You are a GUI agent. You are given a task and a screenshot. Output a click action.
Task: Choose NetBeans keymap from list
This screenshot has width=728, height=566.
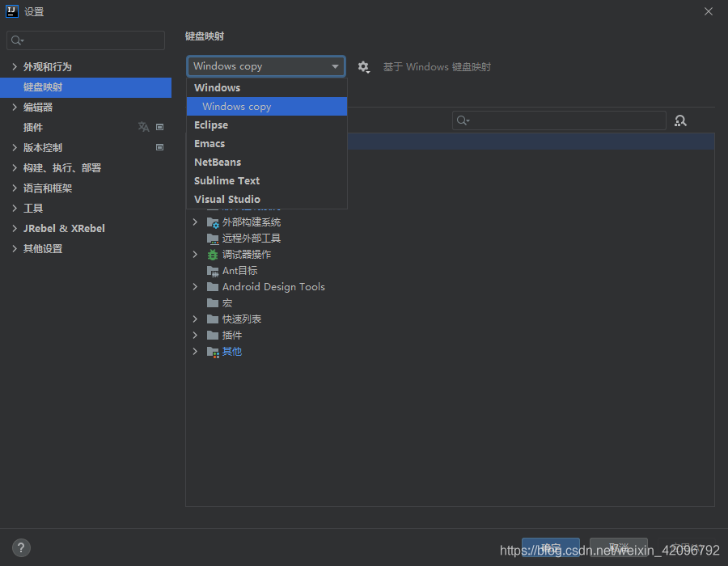coord(266,162)
